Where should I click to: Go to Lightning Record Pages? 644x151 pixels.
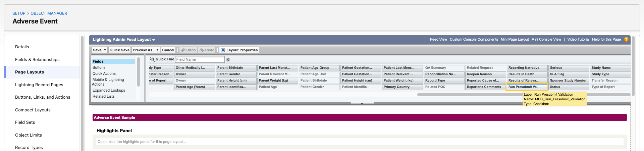[x=39, y=85]
